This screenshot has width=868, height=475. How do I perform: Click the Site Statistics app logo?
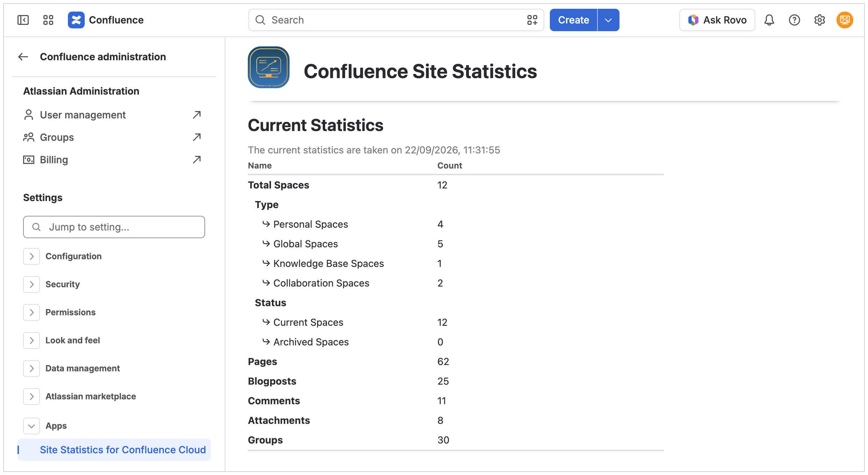pos(269,67)
